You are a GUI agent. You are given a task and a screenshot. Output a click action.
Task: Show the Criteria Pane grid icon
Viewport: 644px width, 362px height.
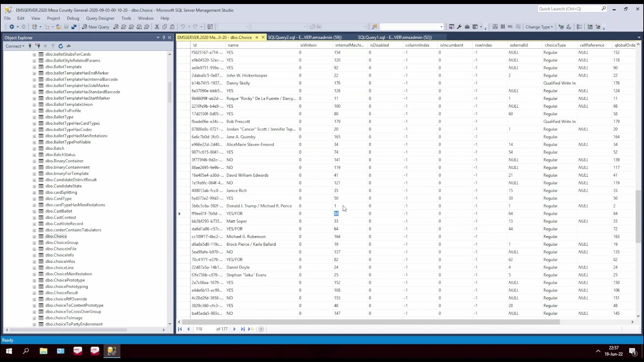503,27
